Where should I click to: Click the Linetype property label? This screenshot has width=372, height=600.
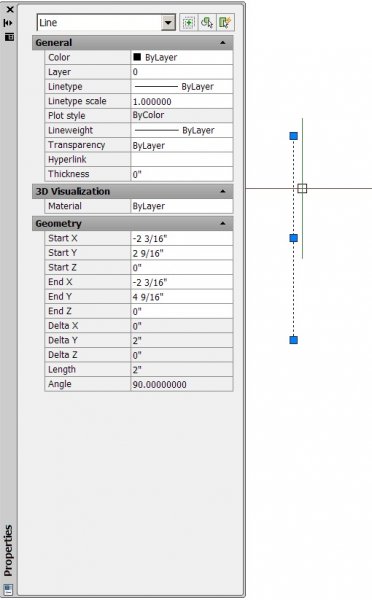point(65,86)
